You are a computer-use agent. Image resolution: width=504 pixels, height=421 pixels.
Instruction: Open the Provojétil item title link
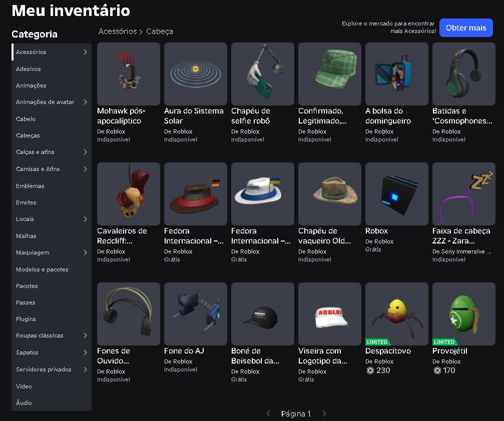449,351
